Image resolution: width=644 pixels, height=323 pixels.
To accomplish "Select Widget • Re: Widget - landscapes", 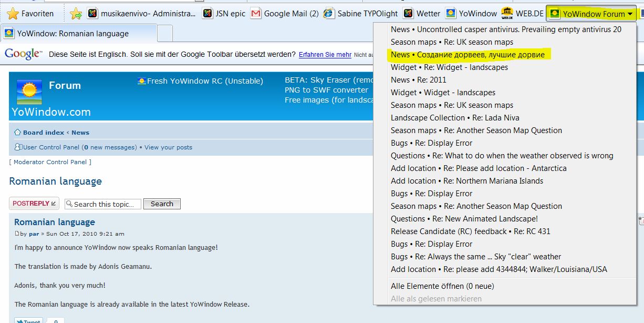I will click(449, 67).
